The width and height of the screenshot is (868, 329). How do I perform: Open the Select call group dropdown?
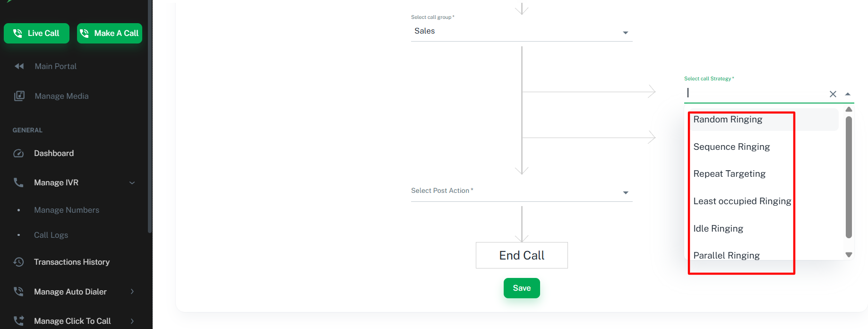click(625, 33)
